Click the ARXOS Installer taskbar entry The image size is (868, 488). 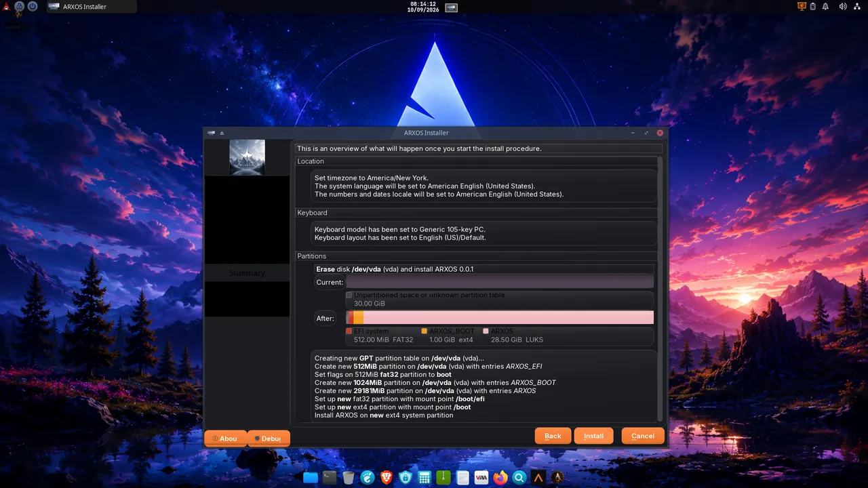pyautogui.click(x=91, y=7)
